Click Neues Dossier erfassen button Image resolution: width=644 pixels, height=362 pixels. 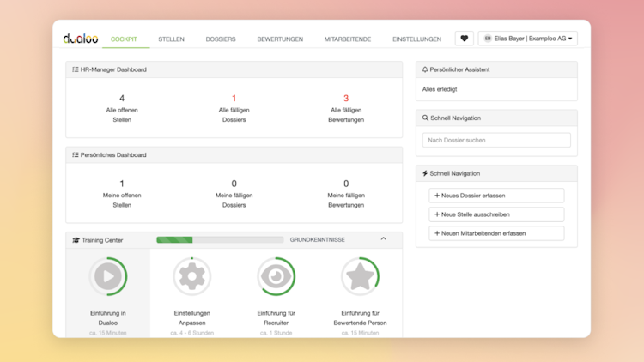click(496, 196)
